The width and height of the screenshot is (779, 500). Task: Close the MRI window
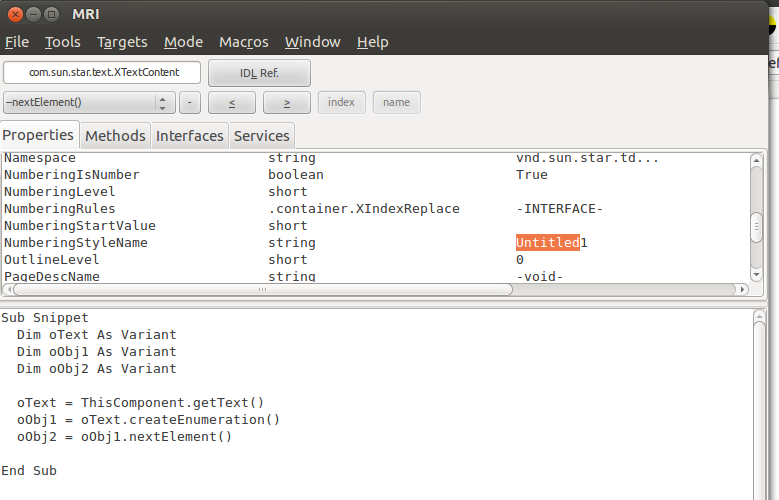tap(11, 14)
